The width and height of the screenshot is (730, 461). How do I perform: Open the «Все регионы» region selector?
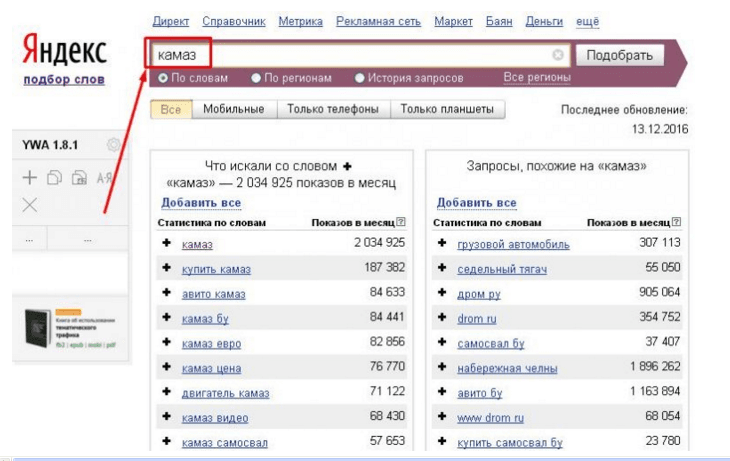pos(537,77)
